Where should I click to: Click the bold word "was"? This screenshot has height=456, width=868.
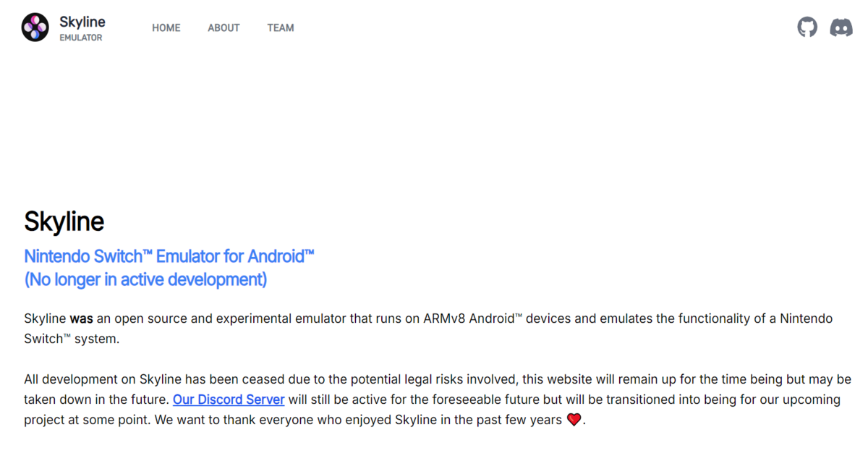[x=81, y=318]
